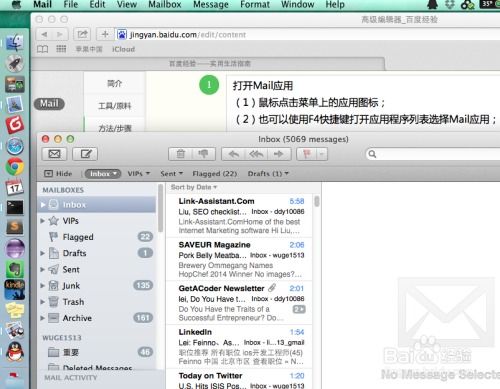This screenshot has height=389, width=500.
Task: Select Inbox in favorites bar
Action: pyautogui.click(x=103, y=174)
